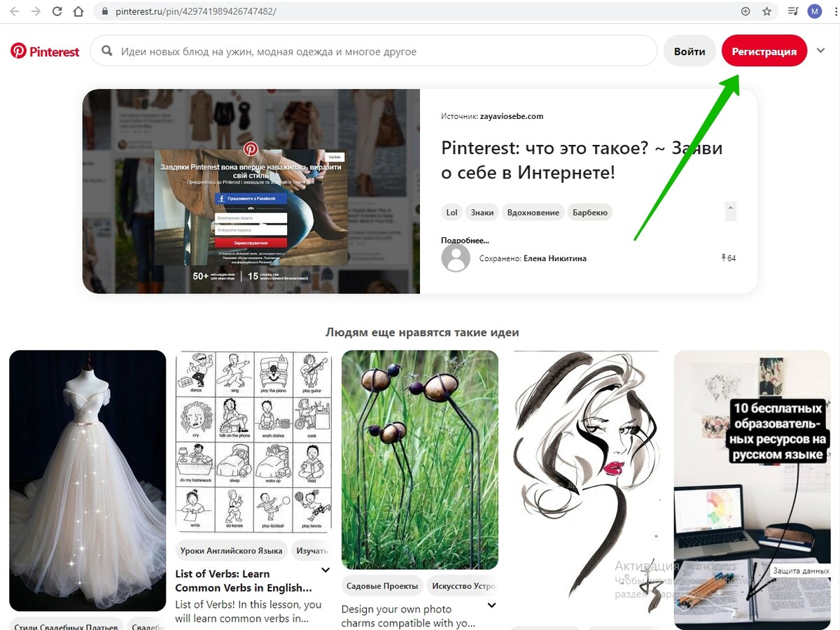
Task: Open the saver's gray profile avatar
Action: click(456, 258)
